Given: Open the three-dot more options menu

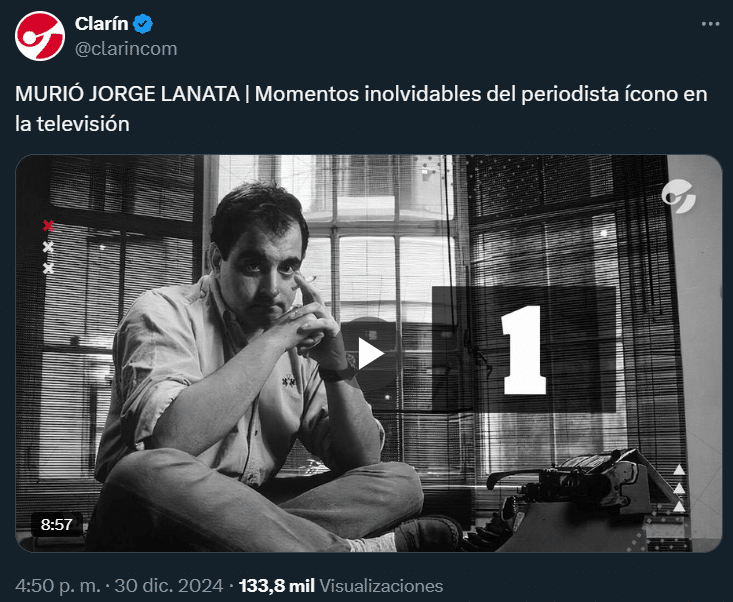Looking at the screenshot, I should (x=709, y=24).
